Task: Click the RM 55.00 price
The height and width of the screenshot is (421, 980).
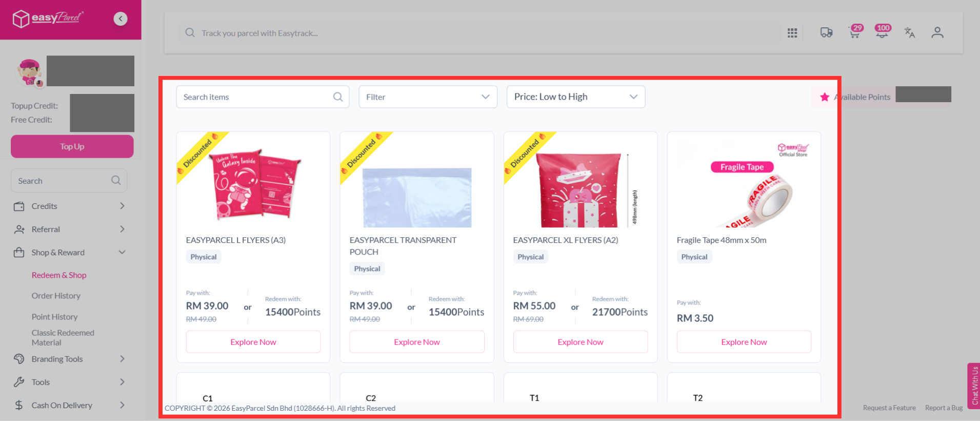Action: tap(534, 306)
